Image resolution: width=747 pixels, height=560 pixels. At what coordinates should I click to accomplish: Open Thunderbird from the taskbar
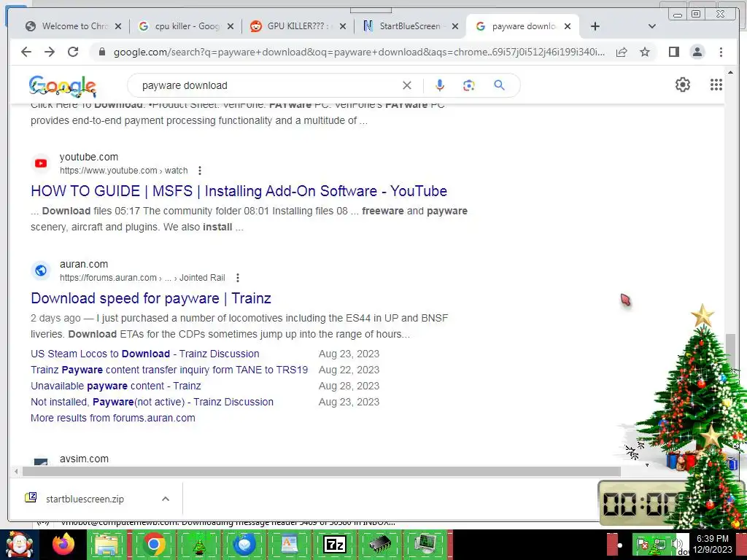244,544
